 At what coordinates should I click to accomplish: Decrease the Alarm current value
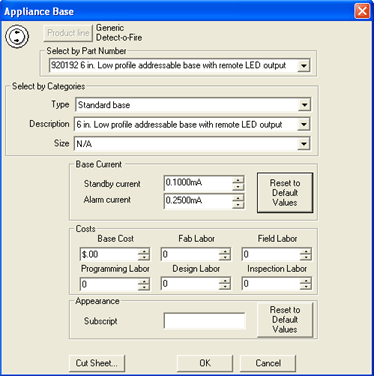tap(238, 204)
